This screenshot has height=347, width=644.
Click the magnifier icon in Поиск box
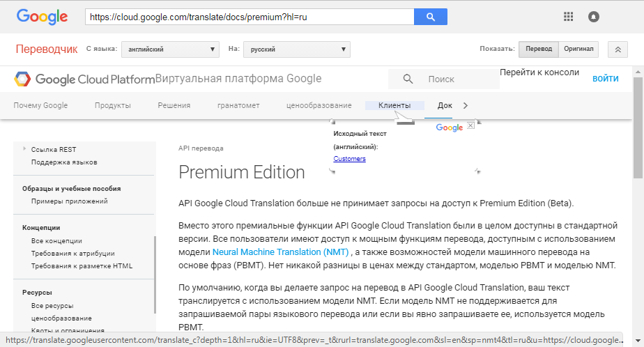tap(408, 79)
